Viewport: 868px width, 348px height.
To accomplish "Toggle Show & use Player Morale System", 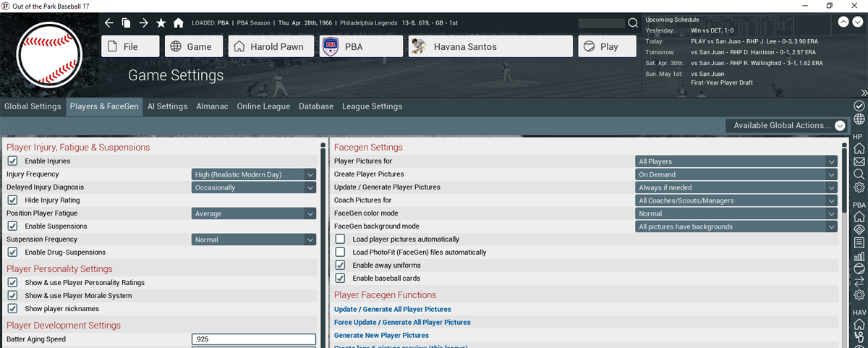I will click(x=12, y=296).
